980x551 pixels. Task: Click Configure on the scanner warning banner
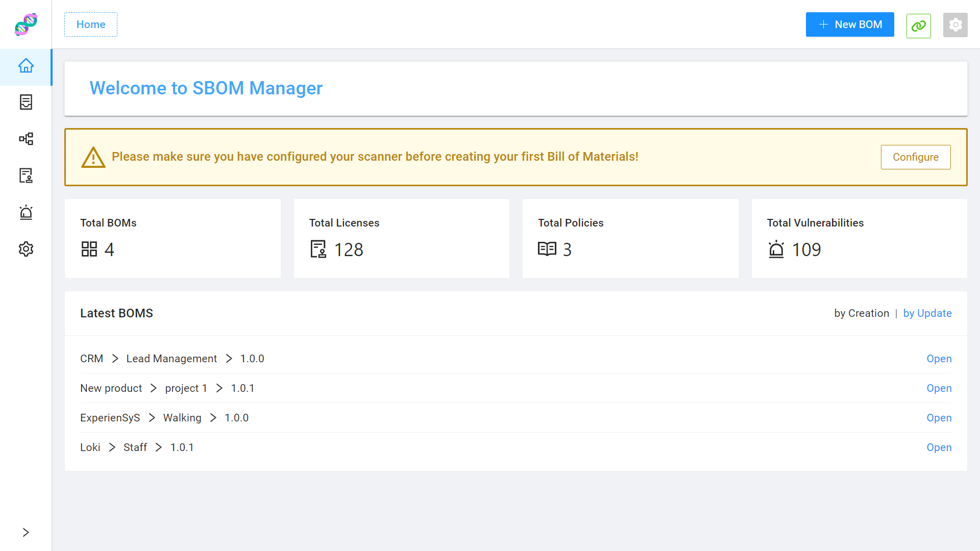click(915, 157)
